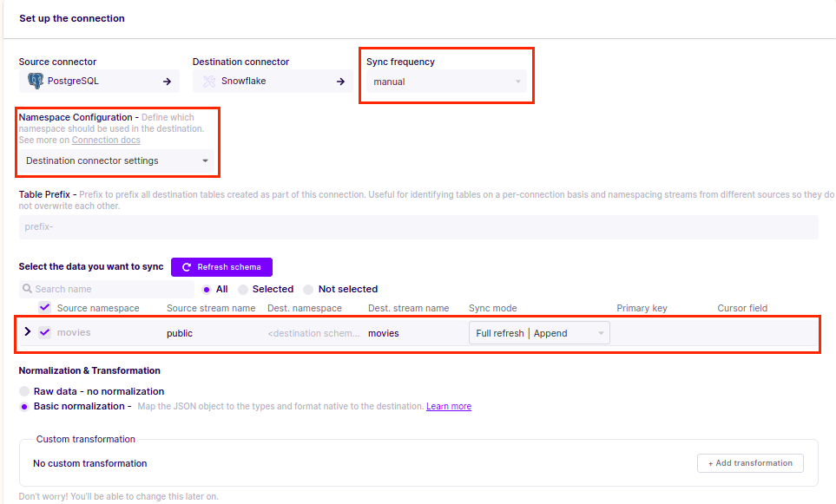836x504 pixels.
Task: Uncheck the movies stream checkbox
Action: pyautogui.click(x=44, y=332)
